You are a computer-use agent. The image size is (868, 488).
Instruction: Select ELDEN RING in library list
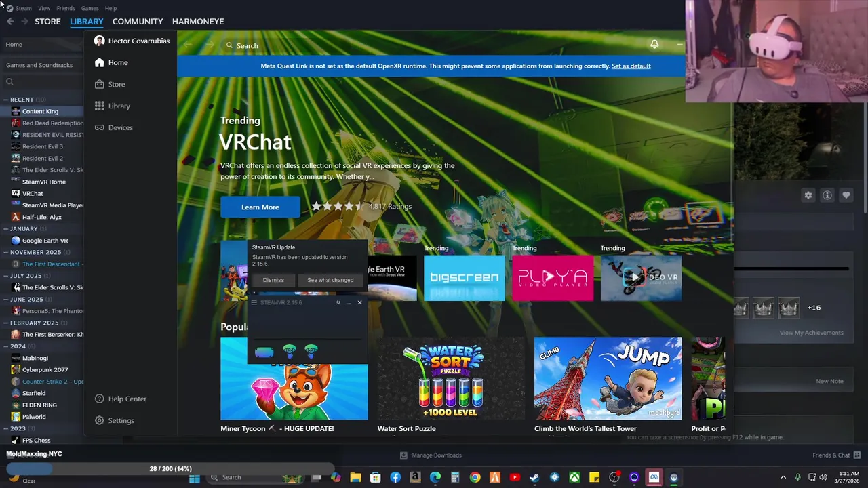point(39,405)
